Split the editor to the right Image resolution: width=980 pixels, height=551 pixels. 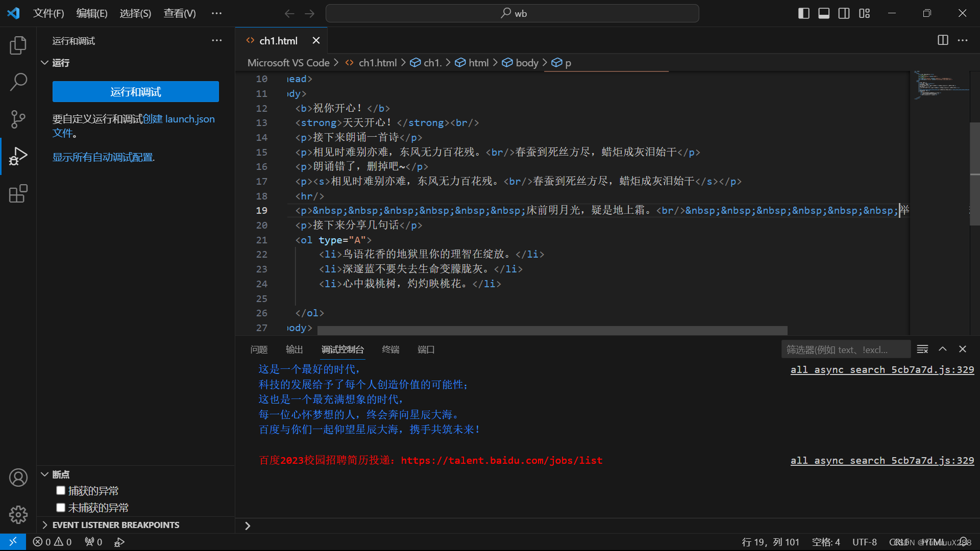(x=943, y=40)
